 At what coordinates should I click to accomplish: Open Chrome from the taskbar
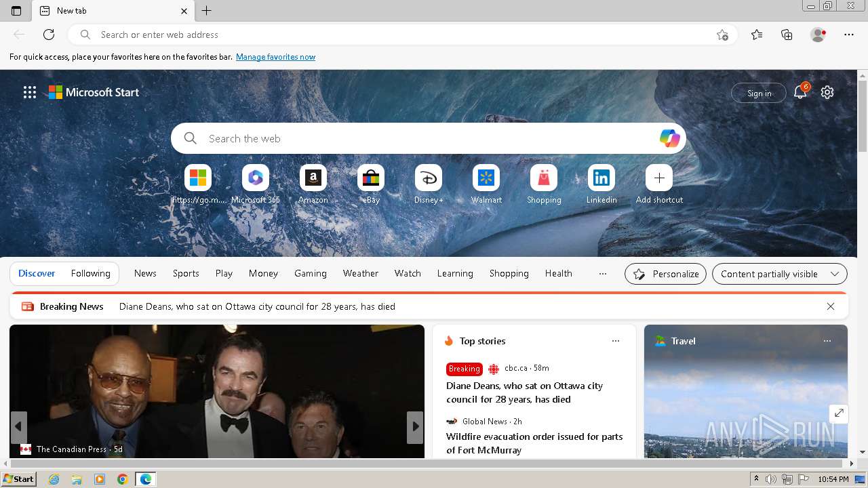pyautogui.click(x=123, y=479)
